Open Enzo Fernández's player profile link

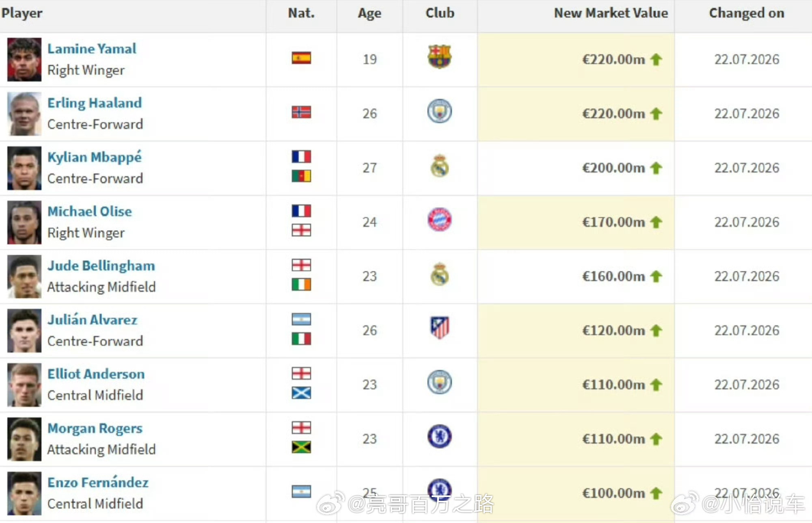pyautogui.click(x=98, y=482)
